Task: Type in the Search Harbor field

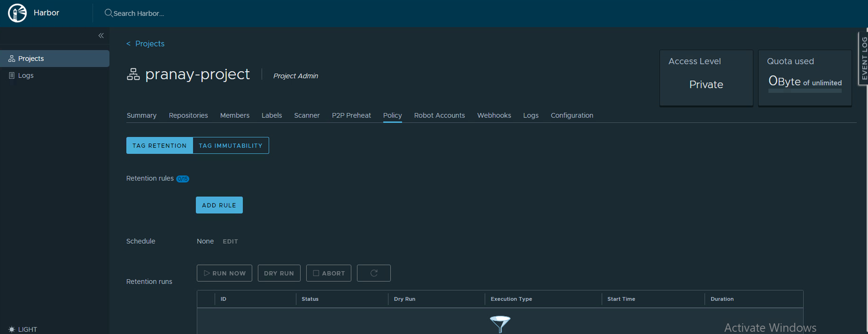Action: point(139,14)
